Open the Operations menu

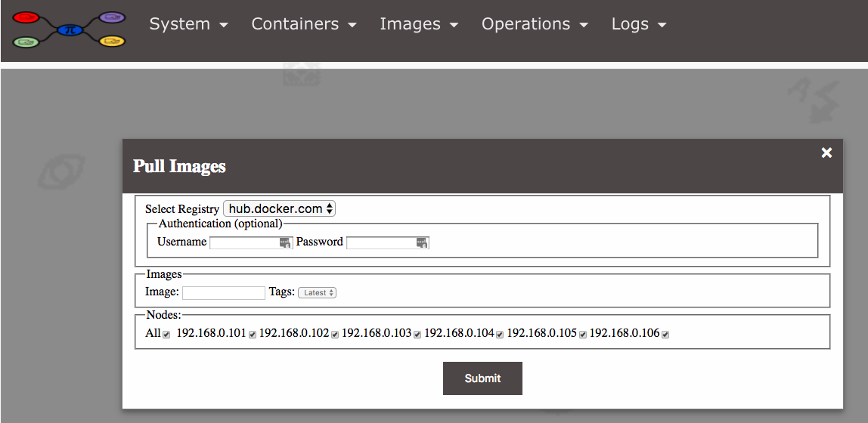point(534,24)
